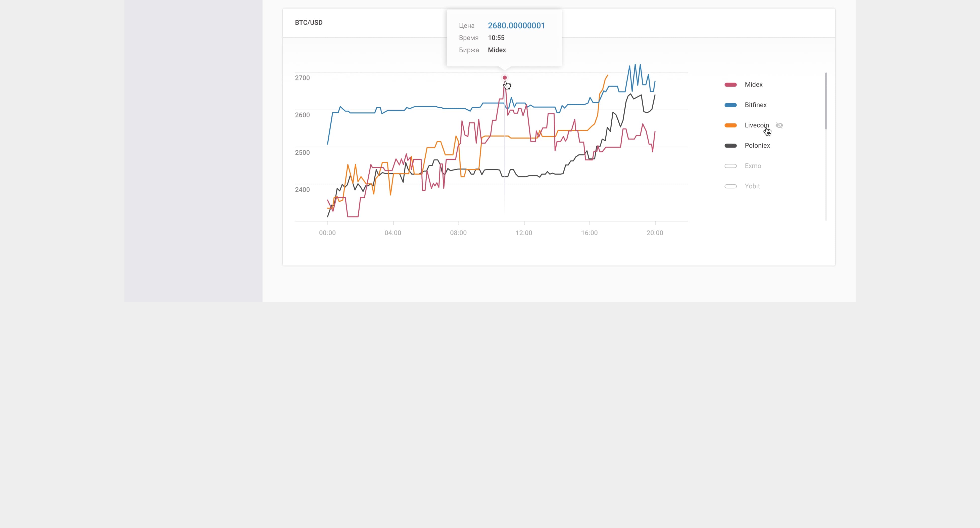
Task: Click the tooltip time value 10:55
Action: (x=496, y=38)
